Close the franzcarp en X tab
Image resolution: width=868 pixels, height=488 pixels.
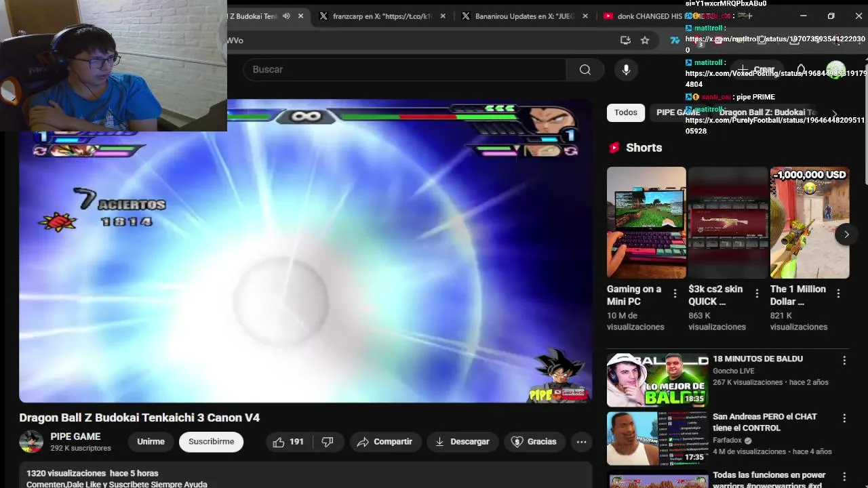pos(443,16)
